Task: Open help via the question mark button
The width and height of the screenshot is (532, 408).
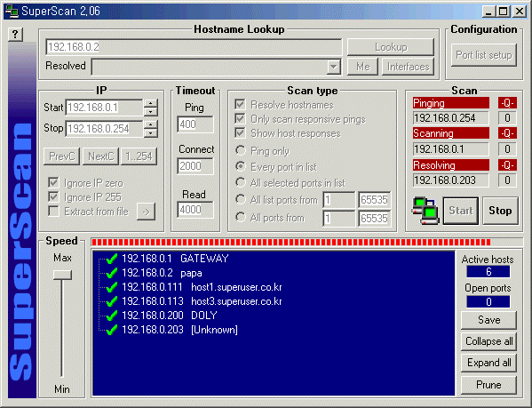Action: coord(15,35)
